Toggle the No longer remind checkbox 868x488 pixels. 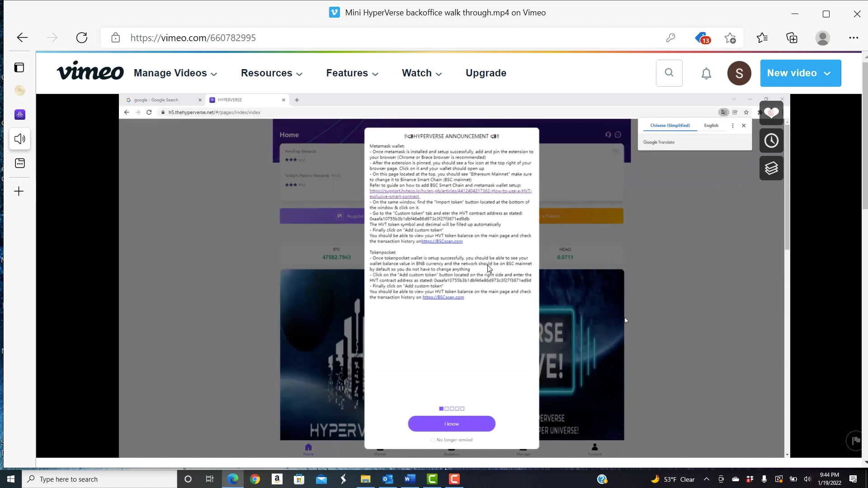click(x=433, y=440)
